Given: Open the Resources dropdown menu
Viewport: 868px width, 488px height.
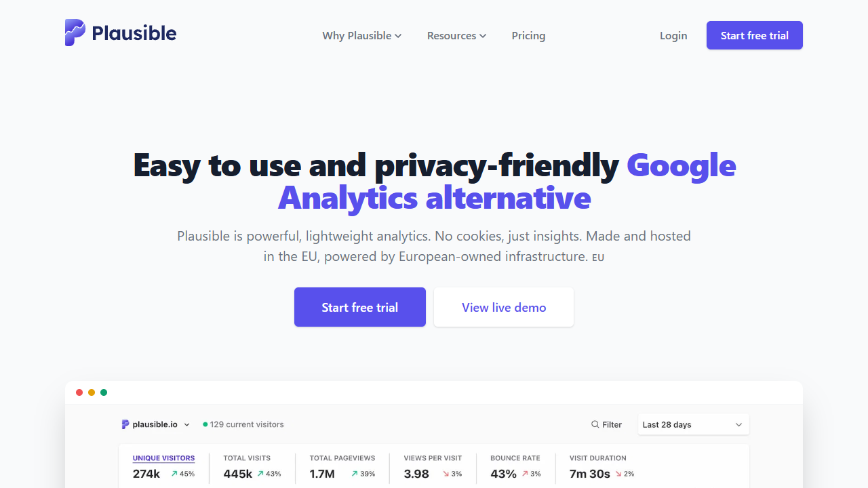Looking at the screenshot, I should [x=456, y=35].
